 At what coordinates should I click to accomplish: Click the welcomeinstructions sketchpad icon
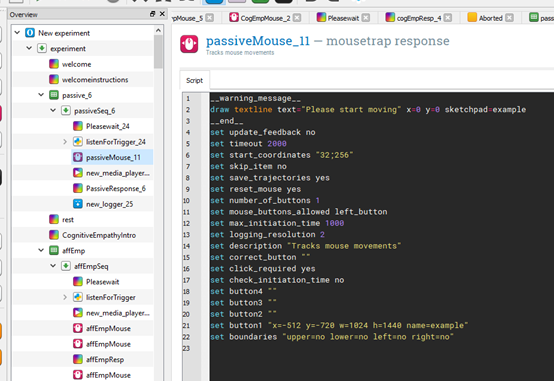(x=54, y=80)
